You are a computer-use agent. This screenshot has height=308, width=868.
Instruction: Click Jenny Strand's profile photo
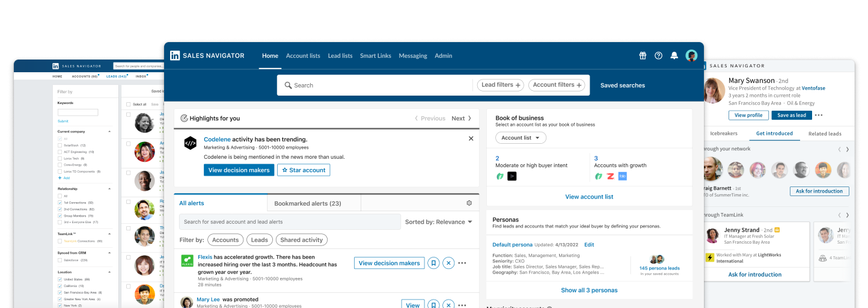click(x=714, y=235)
